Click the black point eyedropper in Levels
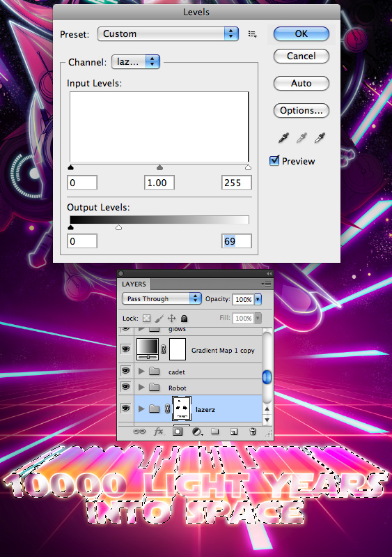The image size is (392, 557). coord(284,138)
